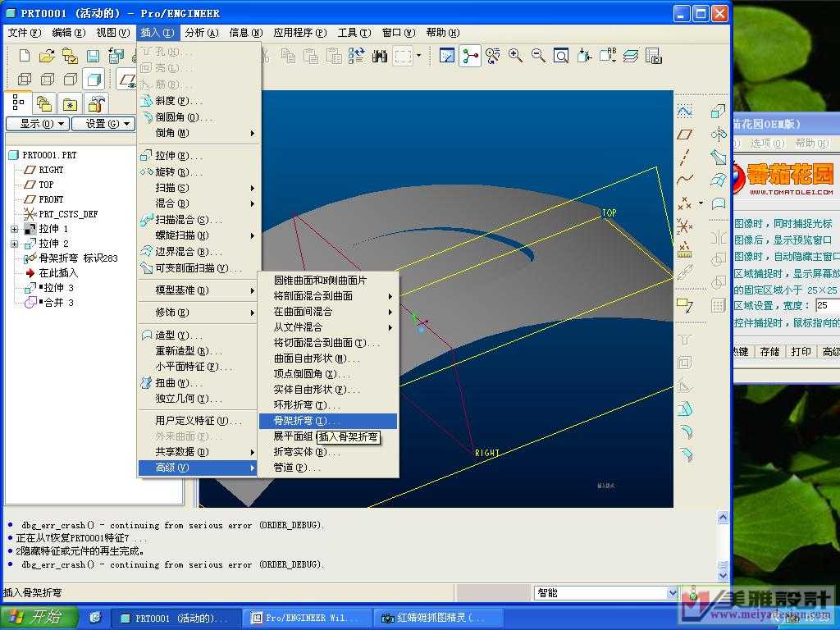Open the favorites navigator tab
This screenshot has height=630, width=840.
tap(70, 103)
